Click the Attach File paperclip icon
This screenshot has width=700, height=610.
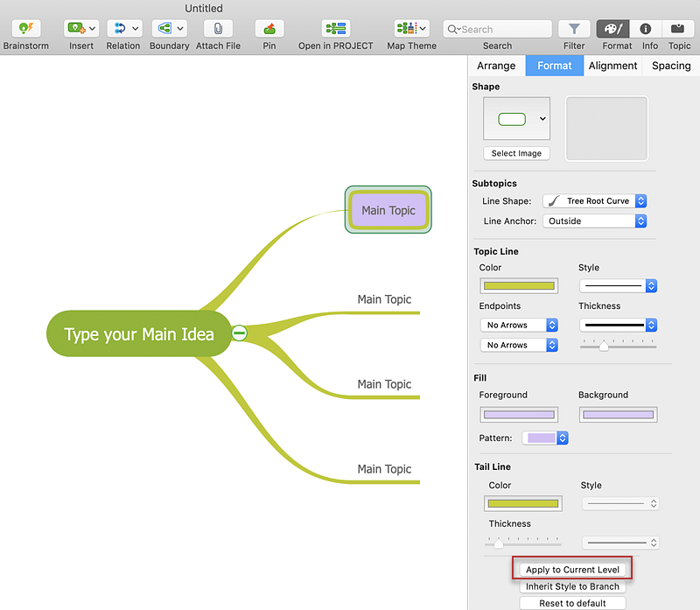(218, 29)
